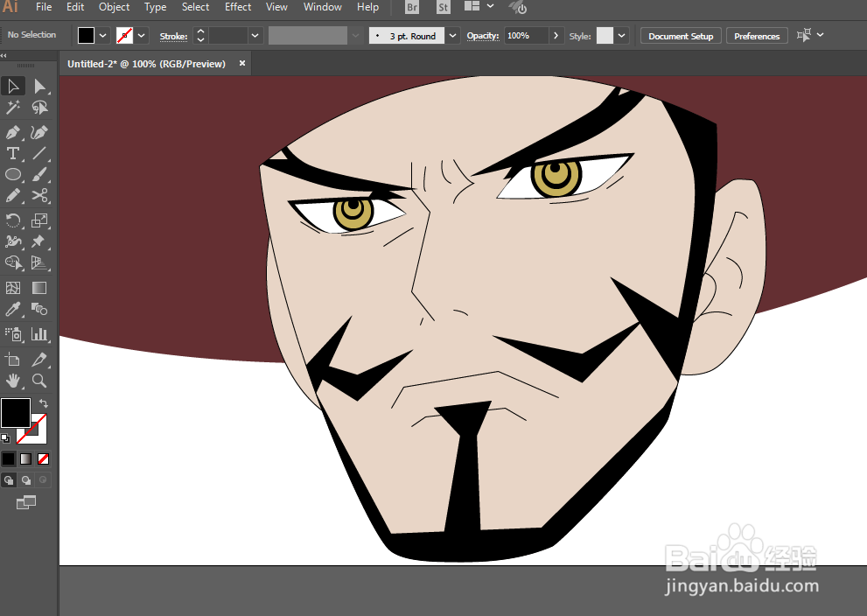Open Adobe Bridge via Br icon
The width and height of the screenshot is (867, 616).
[412, 7]
